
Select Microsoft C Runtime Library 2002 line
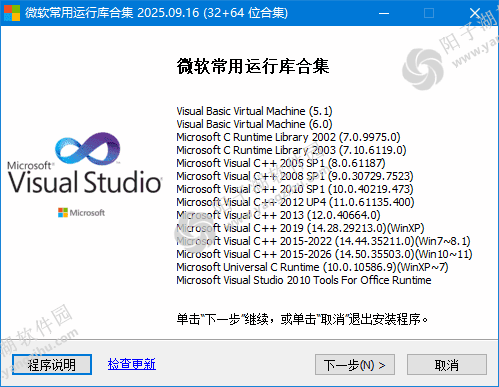tap(288, 137)
